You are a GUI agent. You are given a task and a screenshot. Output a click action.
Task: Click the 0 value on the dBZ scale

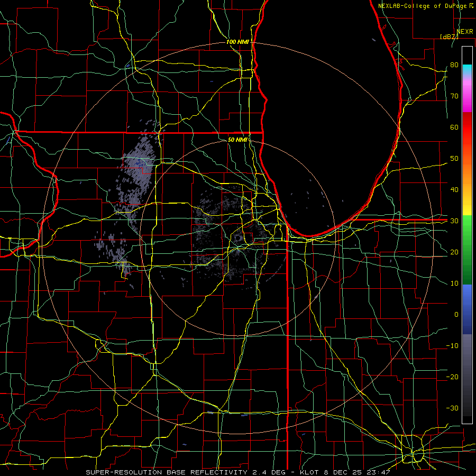(x=456, y=315)
